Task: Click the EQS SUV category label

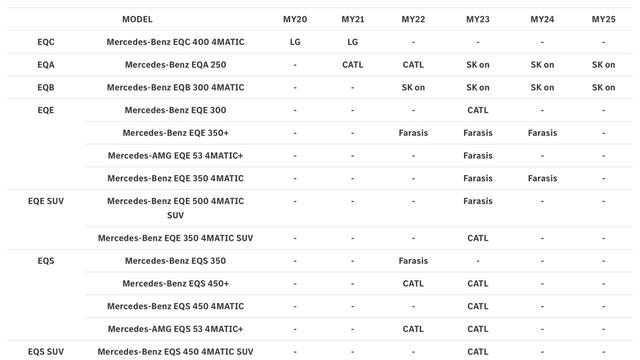Action: [46, 352]
